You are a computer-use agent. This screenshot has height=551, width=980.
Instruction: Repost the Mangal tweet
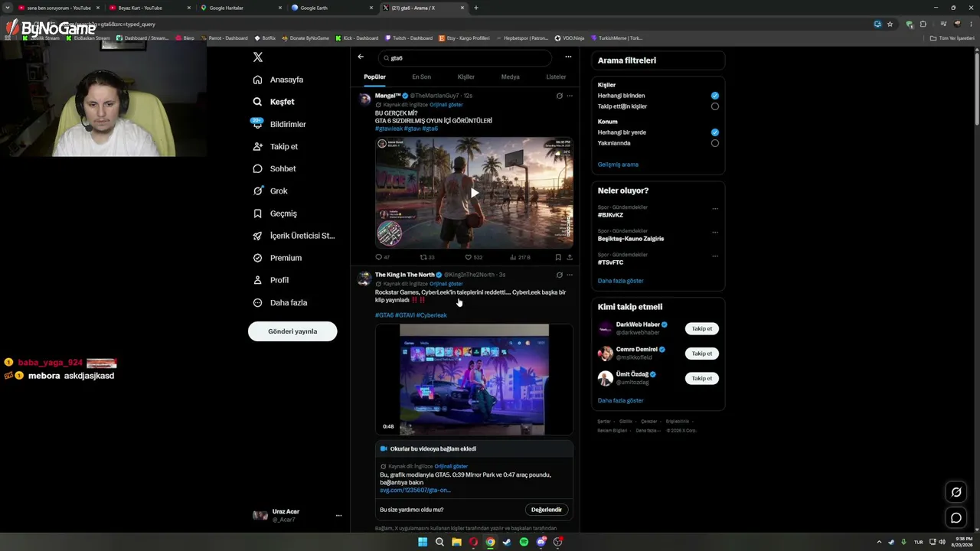point(427,257)
